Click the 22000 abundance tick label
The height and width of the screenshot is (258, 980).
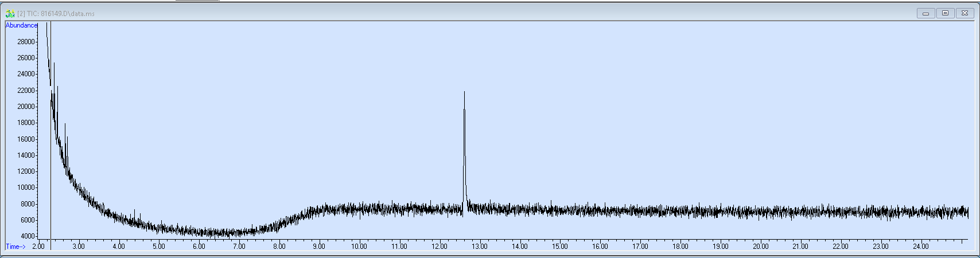pos(26,91)
